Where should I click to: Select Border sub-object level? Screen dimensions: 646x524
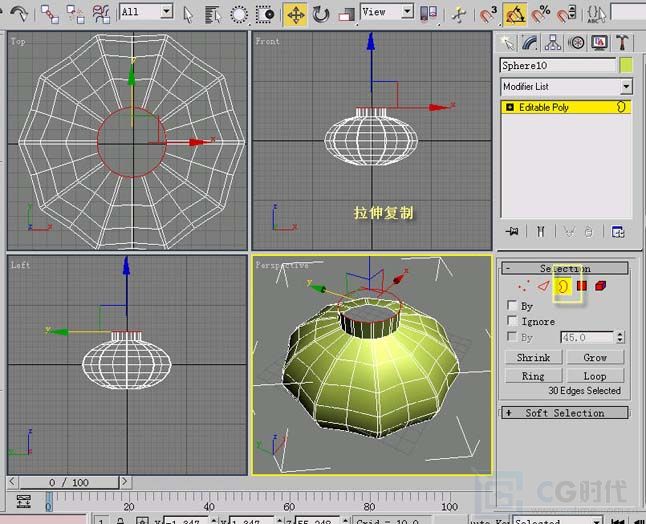click(563, 286)
